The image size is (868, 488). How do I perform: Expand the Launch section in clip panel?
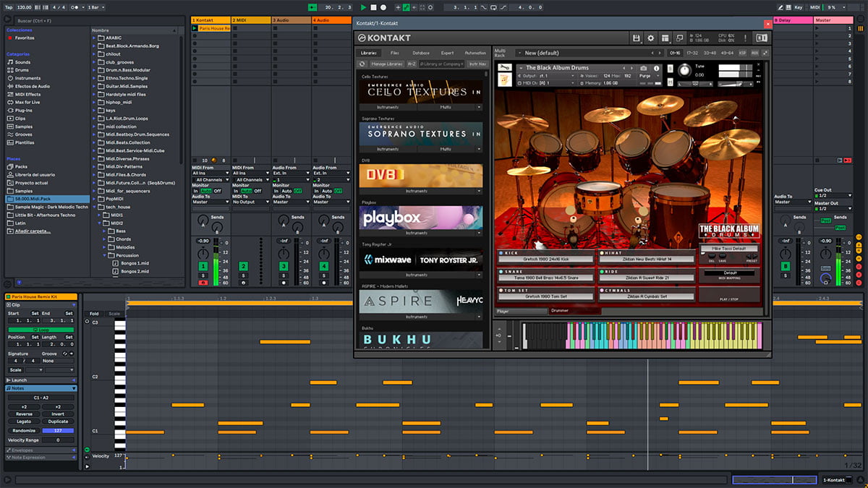(x=73, y=380)
